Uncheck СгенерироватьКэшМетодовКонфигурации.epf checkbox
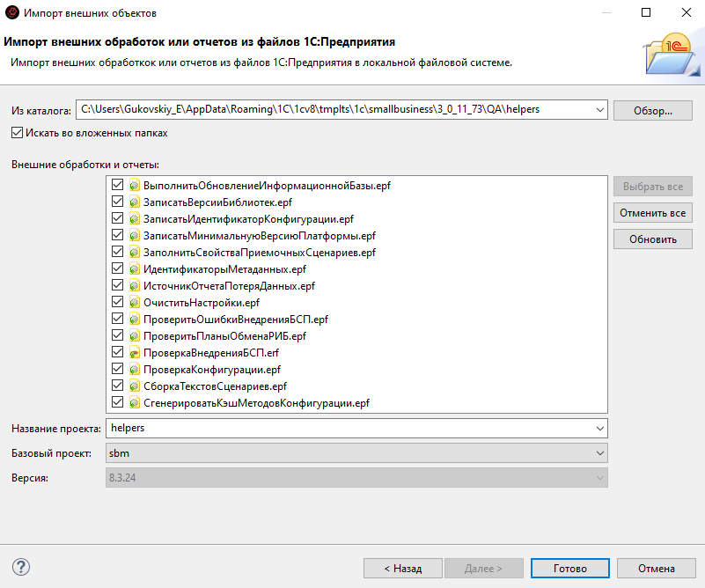 coord(118,403)
